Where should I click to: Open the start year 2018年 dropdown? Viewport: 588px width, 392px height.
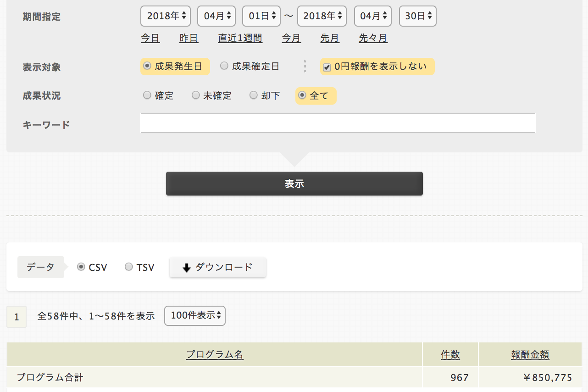coord(166,16)
